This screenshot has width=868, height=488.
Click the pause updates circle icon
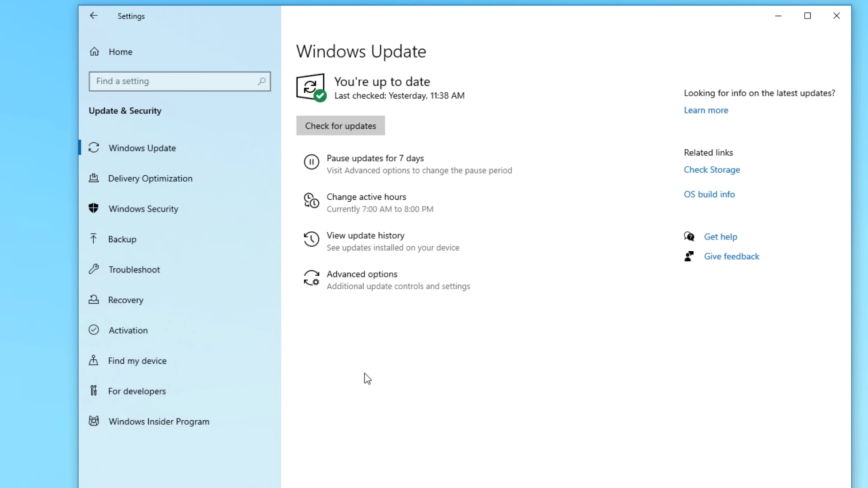click(311, 162)
